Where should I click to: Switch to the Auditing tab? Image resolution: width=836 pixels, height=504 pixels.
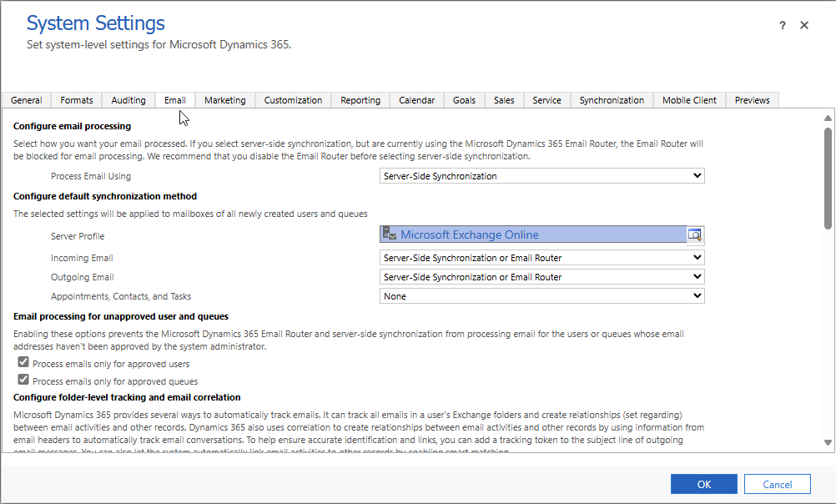128,100
